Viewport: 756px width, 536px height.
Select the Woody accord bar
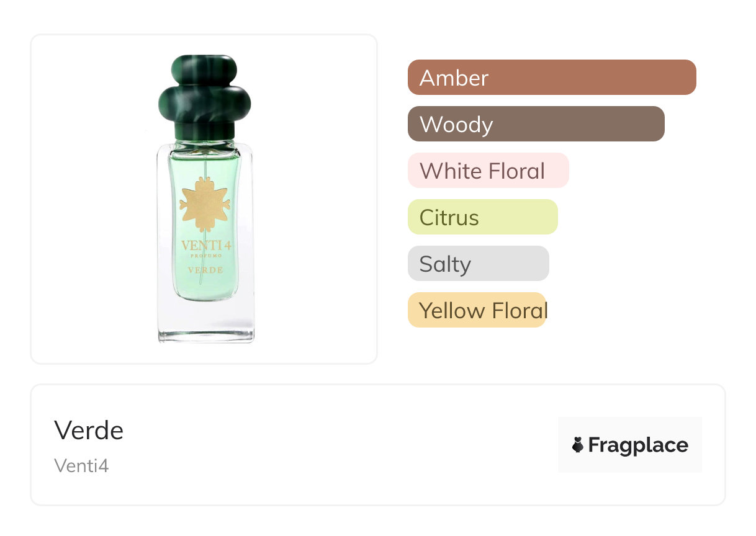pos(536,124)
